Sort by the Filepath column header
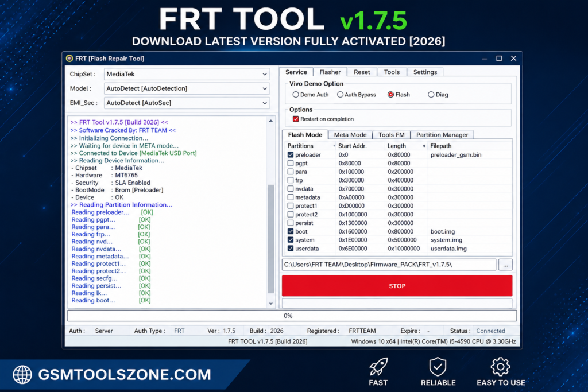Viewport: 588px width, 392px height. (470, 146)
